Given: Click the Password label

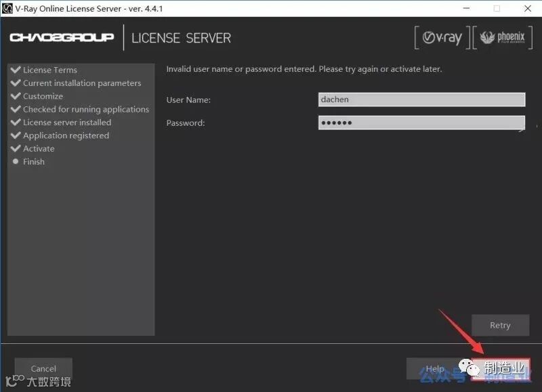Looking at the screenshot, I should pos(186,123).
